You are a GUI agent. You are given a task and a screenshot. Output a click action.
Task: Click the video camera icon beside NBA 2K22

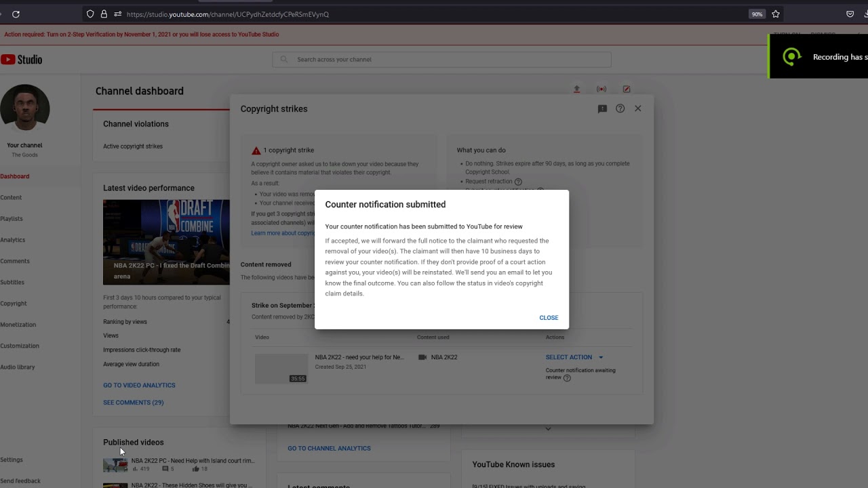[x=422, y=357]
